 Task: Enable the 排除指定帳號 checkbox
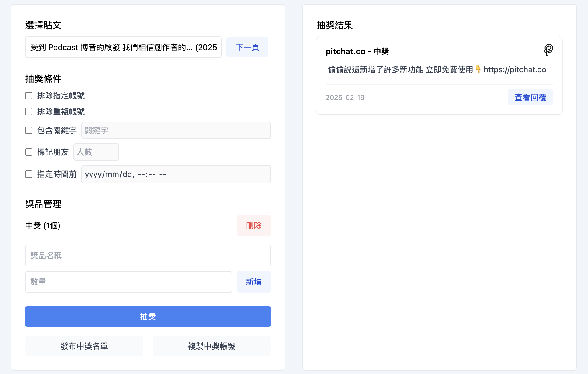click(29, 96)
